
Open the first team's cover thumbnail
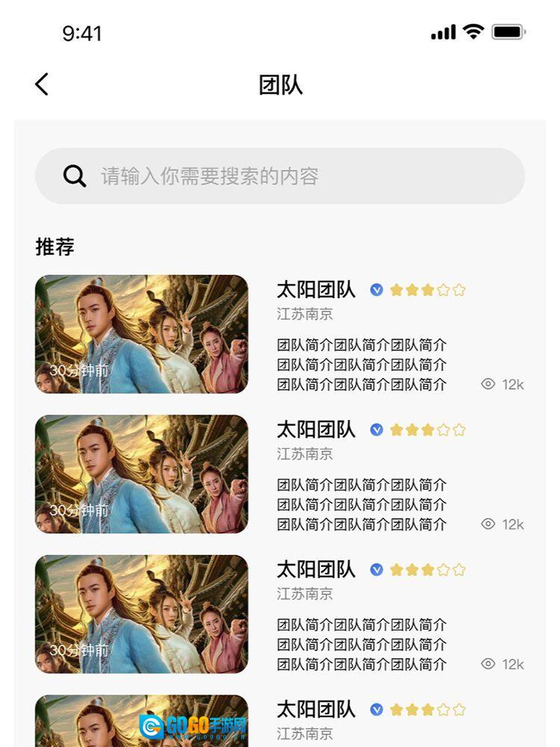tap(142, 334)
